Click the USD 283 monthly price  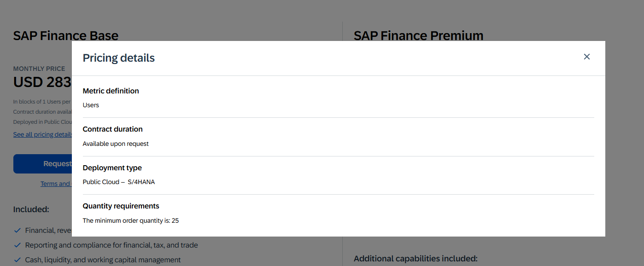(x=42, y=82)
